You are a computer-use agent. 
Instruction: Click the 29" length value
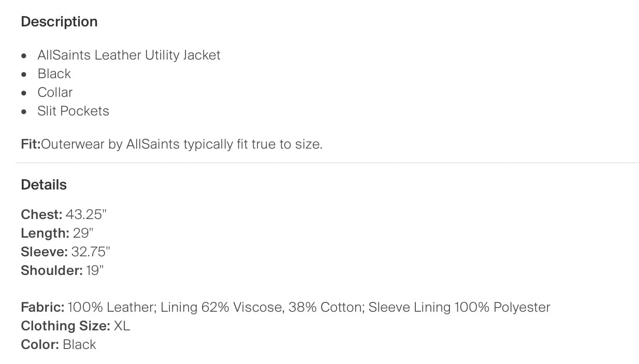[x=83, y=233]
